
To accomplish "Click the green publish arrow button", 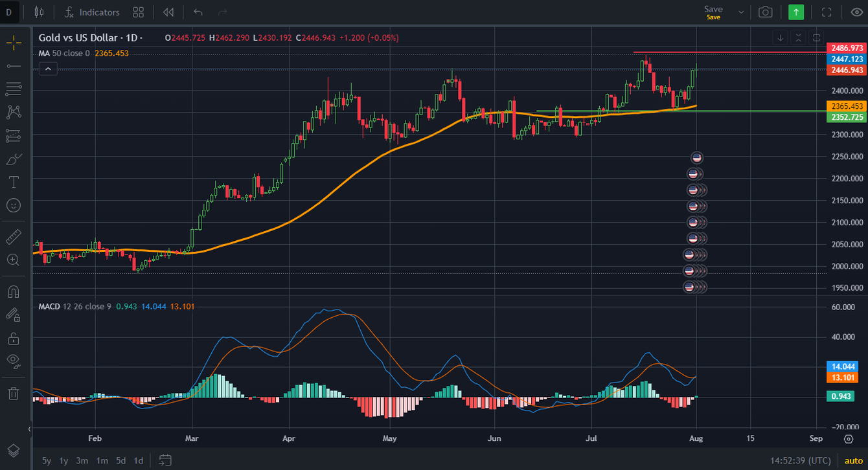I will pos(796,12).
